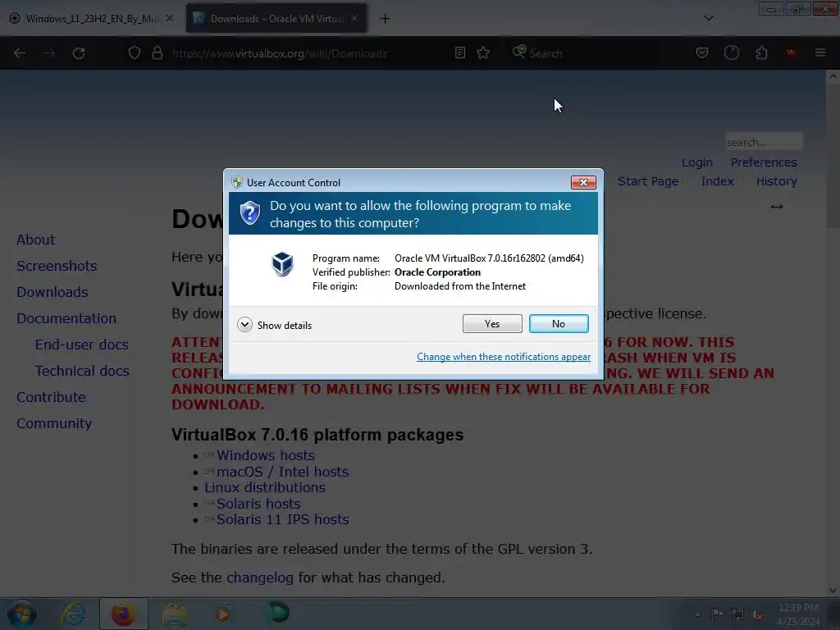Click the network tray icon
Screen dimensions: 840x630
(x=737, y=614)
